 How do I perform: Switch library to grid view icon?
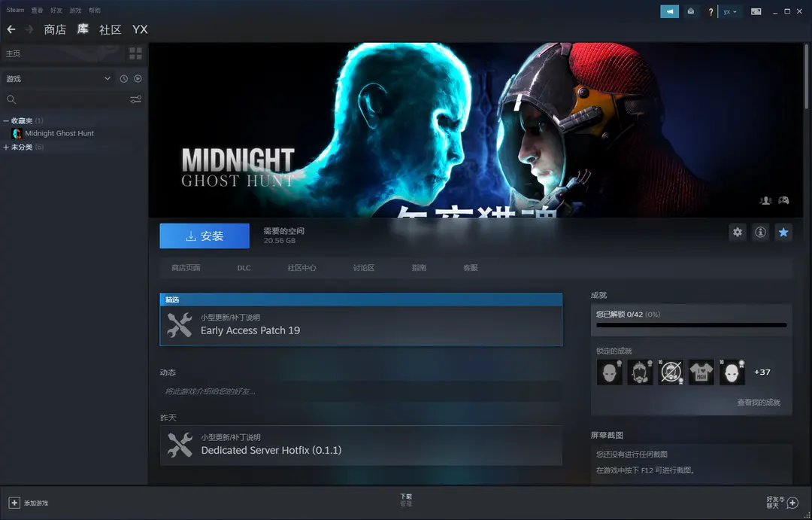[135, 53]
